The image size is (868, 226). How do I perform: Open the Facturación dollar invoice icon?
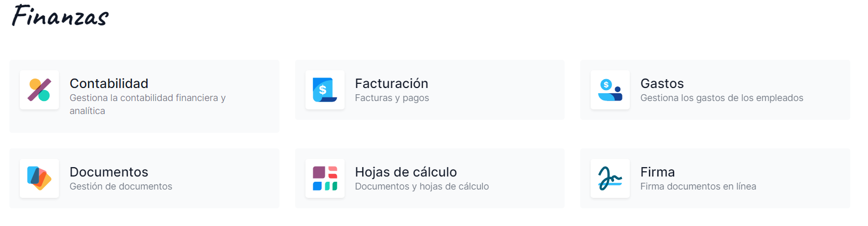[325, 90]
